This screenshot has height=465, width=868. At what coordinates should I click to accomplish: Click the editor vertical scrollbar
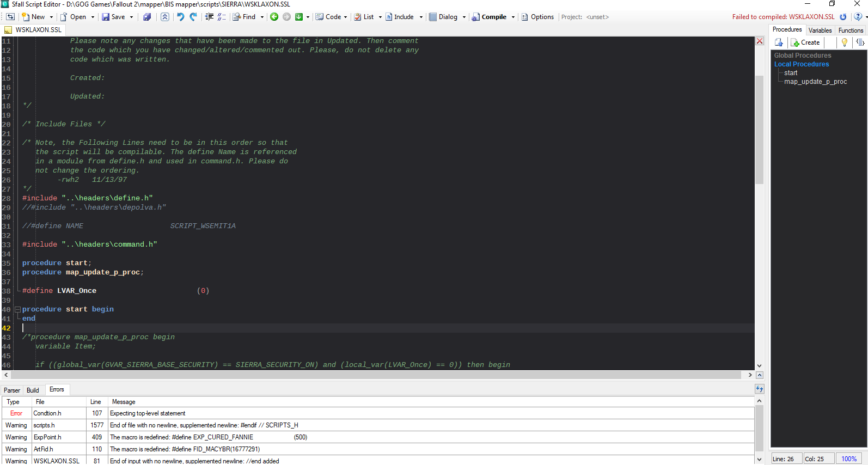[x=759, y=130]
